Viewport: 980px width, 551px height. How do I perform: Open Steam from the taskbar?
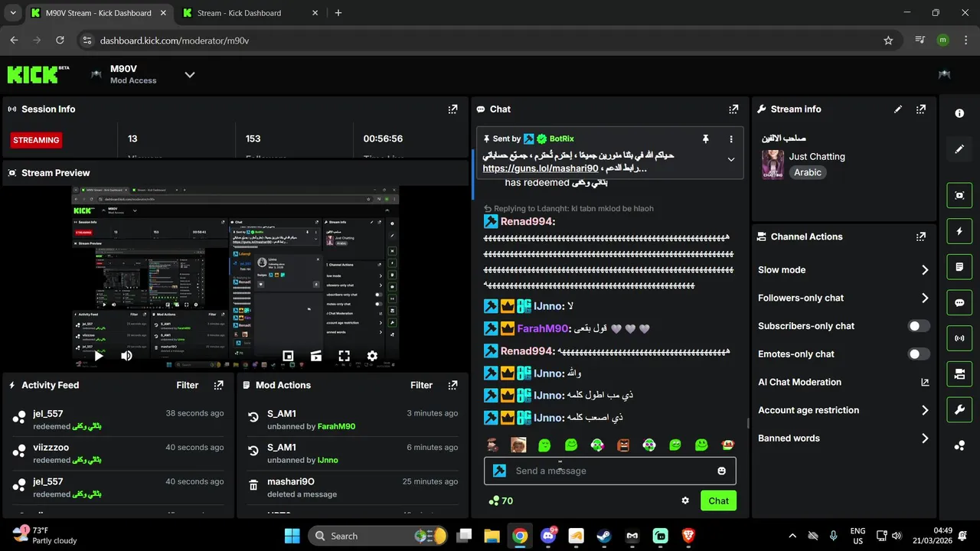click(604, 536)
